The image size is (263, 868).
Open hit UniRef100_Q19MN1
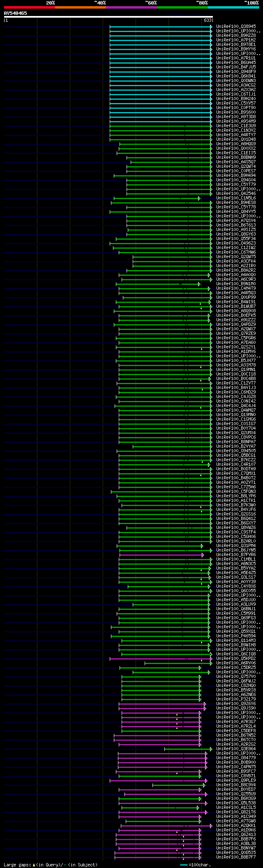236,370
